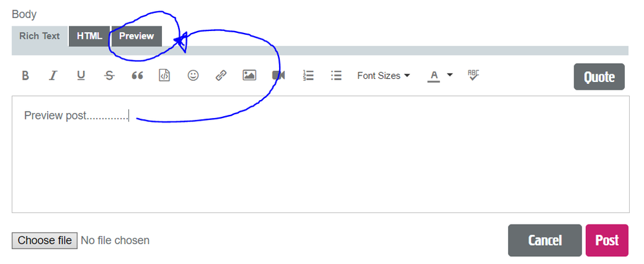Insert a video
The height and width of the screenshot is (264, 644).
tap(278, 76)
